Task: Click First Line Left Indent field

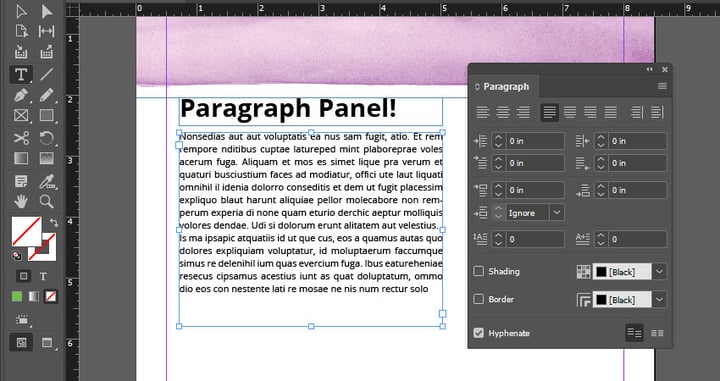Action: point(535,163)
